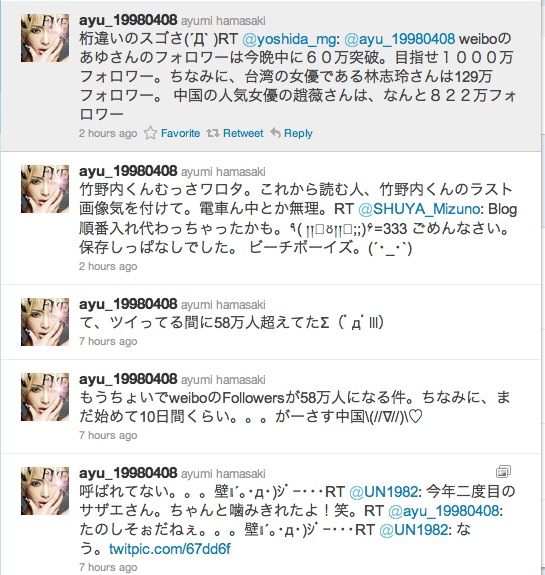
Task: Open timestamp under the 58万人超えてた tweet
Action: click(x=108, y=341)
